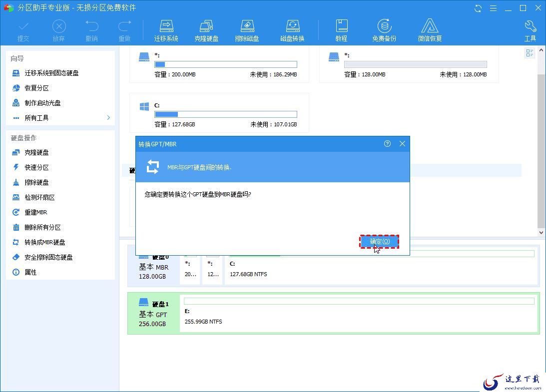Select the 20... partition block on 硬盘0
Viewport: 546px width, 392px height.
pos(190,269)
